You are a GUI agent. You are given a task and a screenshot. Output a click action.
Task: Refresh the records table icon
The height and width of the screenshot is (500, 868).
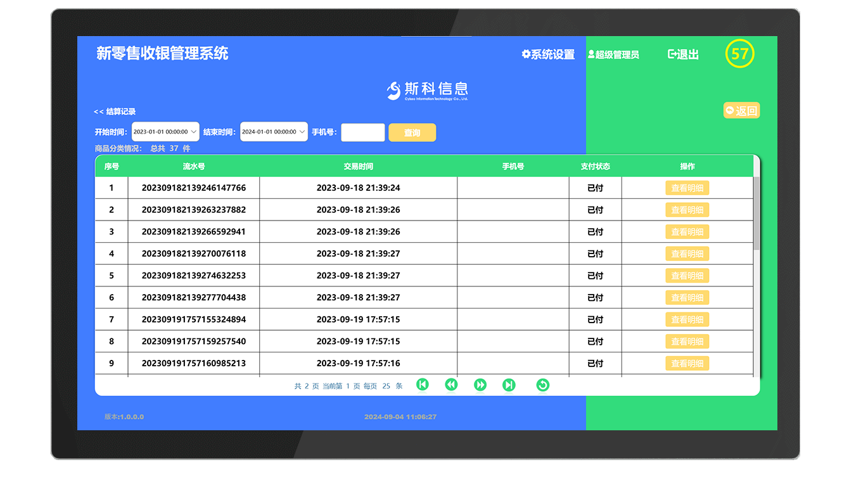click(542, 385)
